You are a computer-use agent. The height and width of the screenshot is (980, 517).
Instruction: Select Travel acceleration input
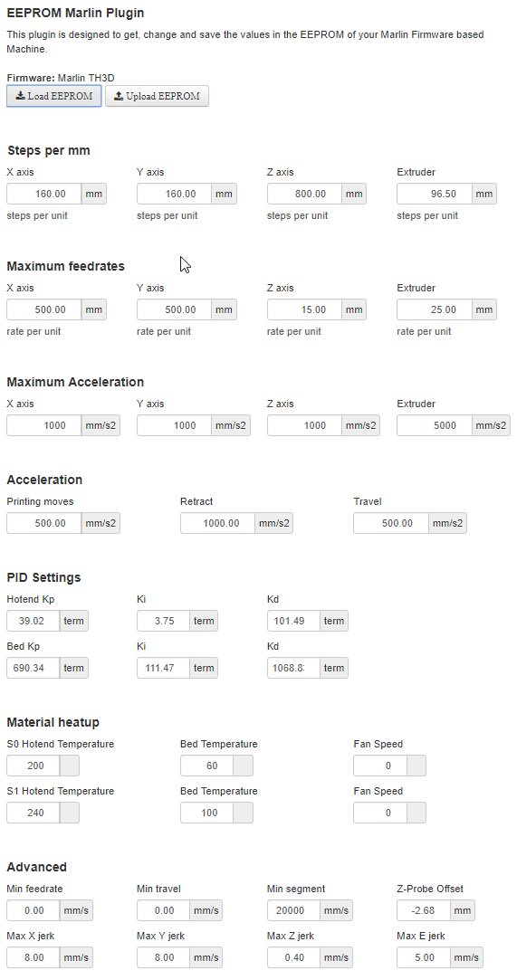(391, 523)
